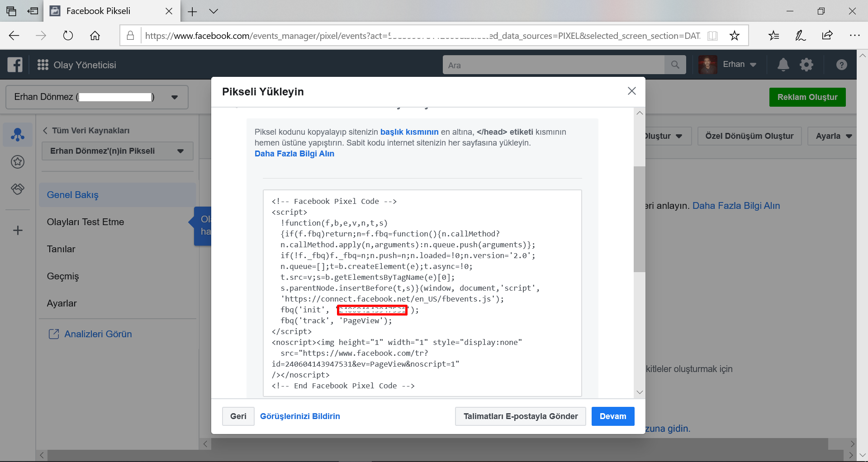Open Daha Fazla Bilgi Alın behind dialog
Image resolution: width=868 pixels, height=462 pixels.
pyautogui.click(x=736, y=206)
